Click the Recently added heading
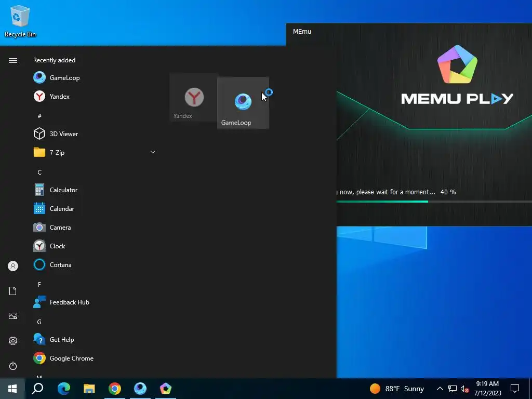Image resolution: width=532 pixels, height=399 pixels. point(54,60)
